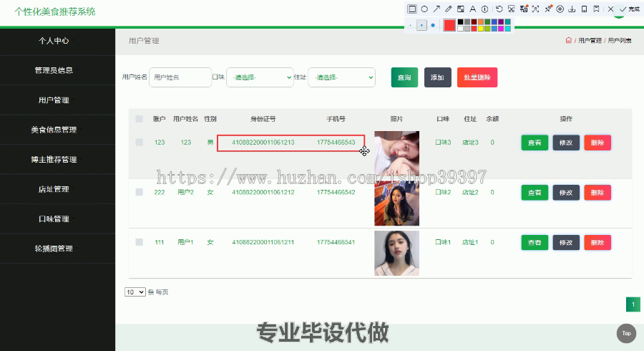This screenshot has width=644, height=351.
Task: Open 店址管理 in the sidebar
Action: [54, 189]
